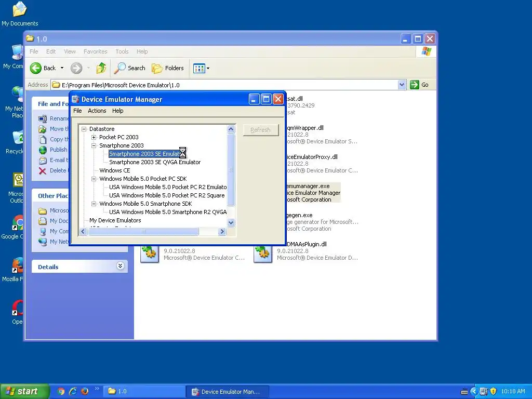
Task: Click the Rename task icon in Explorer sidebar
Action: click(43, 119)
